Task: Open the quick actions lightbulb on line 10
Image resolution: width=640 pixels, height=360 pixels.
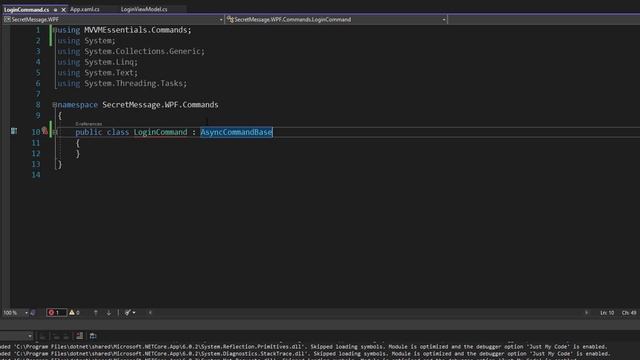Action: tap(44, 131)
